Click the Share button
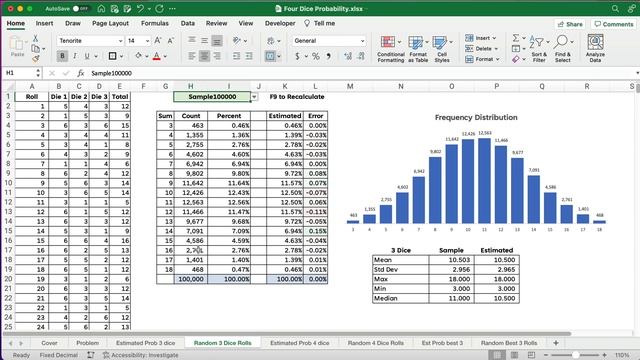Image resolution: width=640 pixels, height=360 pixels. (x=570, y=24)
